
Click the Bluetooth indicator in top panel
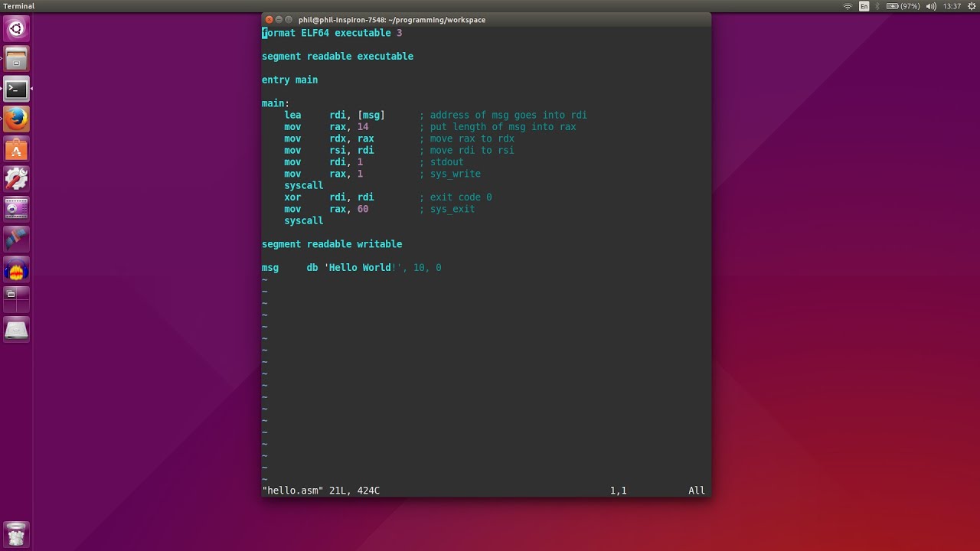coord(877,6)
